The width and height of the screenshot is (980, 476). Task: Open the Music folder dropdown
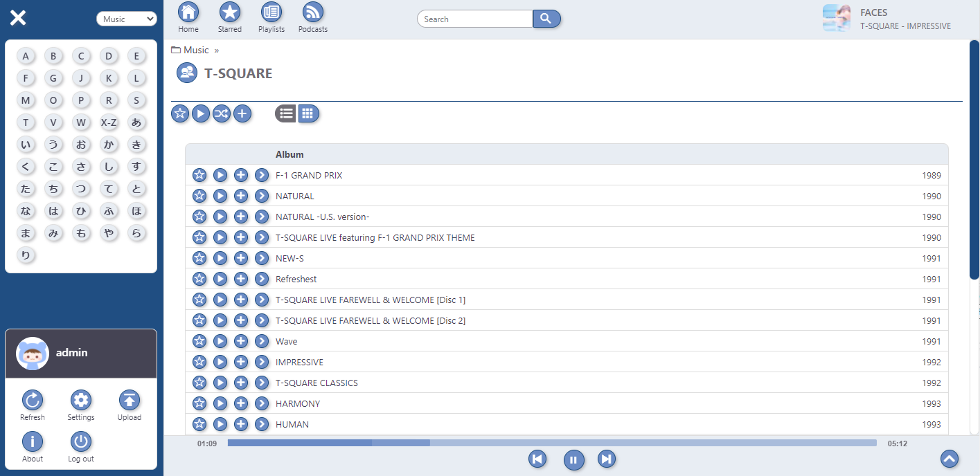tap(127, 19)
